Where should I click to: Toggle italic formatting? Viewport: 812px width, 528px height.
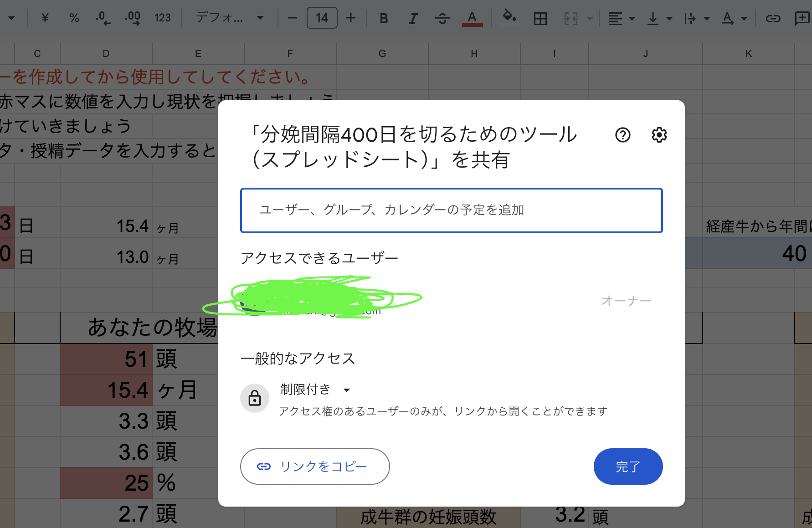413,19
